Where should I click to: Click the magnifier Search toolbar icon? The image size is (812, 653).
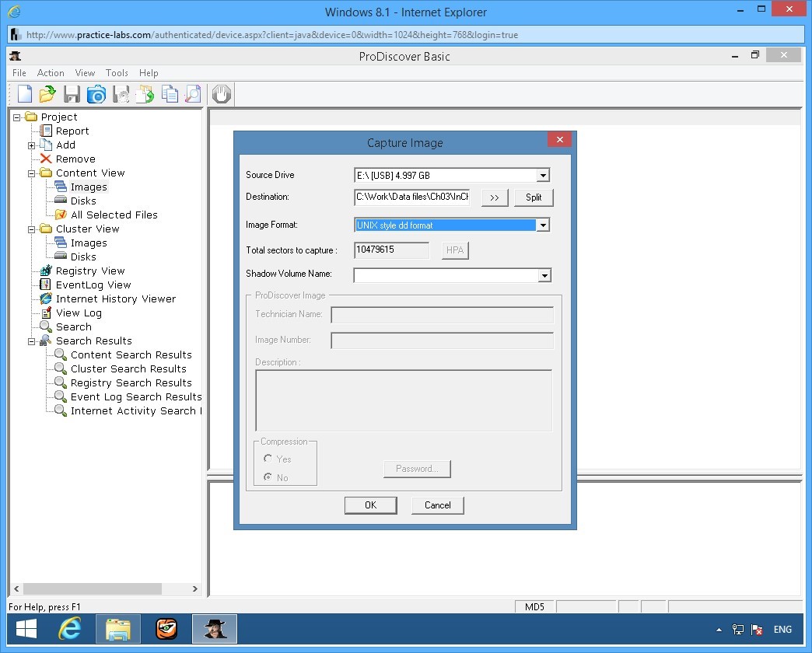pos(193,94)
